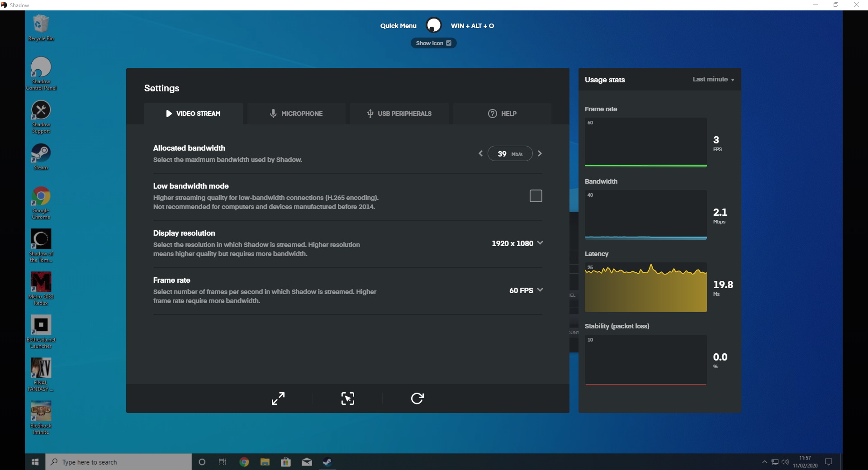
Task: Open the Last minute usage stats dropdown
Action: [x=713, y=79]
